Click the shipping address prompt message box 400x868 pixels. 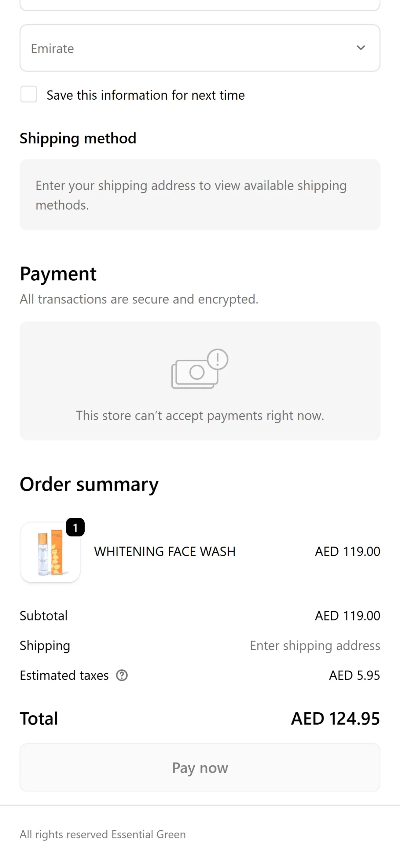(200, 195)
